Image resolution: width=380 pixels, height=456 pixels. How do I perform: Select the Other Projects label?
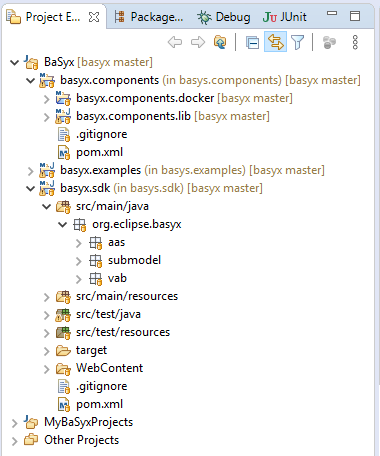tap(82, 440)
